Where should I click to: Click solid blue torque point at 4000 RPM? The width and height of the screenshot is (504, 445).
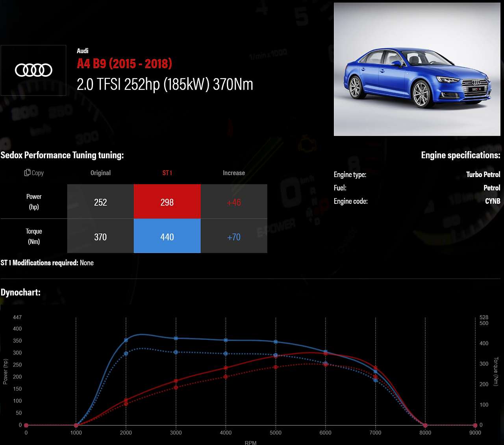click(226, 340)
